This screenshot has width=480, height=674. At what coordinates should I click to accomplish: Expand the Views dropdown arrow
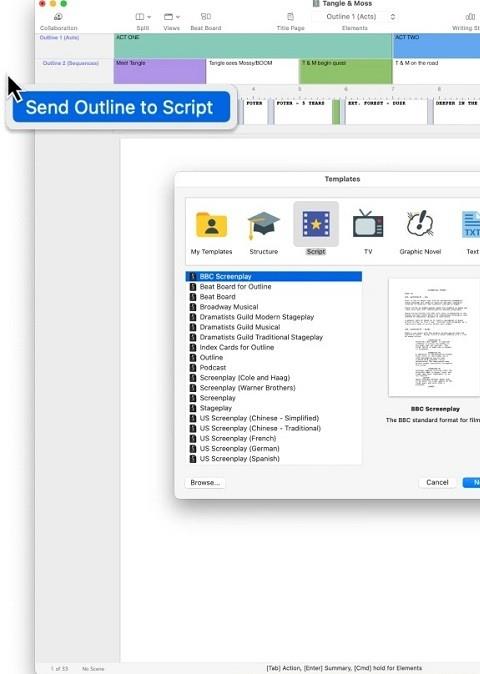(177, 17)
